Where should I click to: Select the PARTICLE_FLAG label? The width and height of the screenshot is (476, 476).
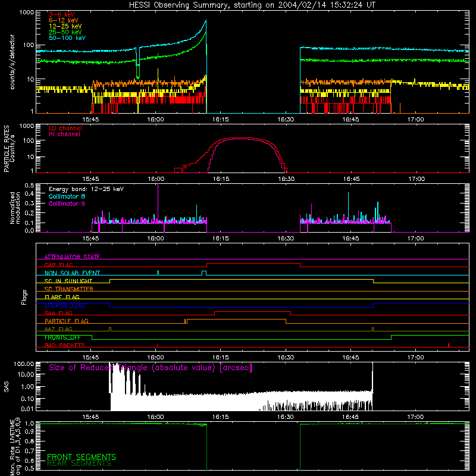coord(67,321)
